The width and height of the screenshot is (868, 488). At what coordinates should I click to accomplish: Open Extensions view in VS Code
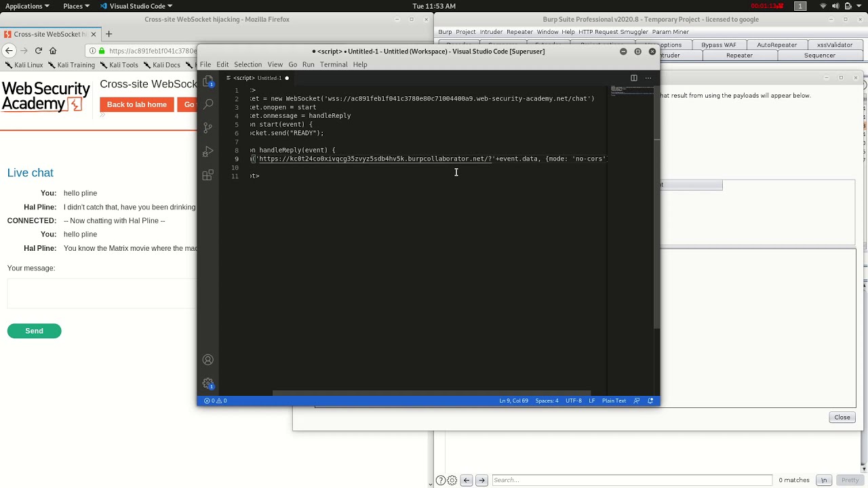click(208, 175)
